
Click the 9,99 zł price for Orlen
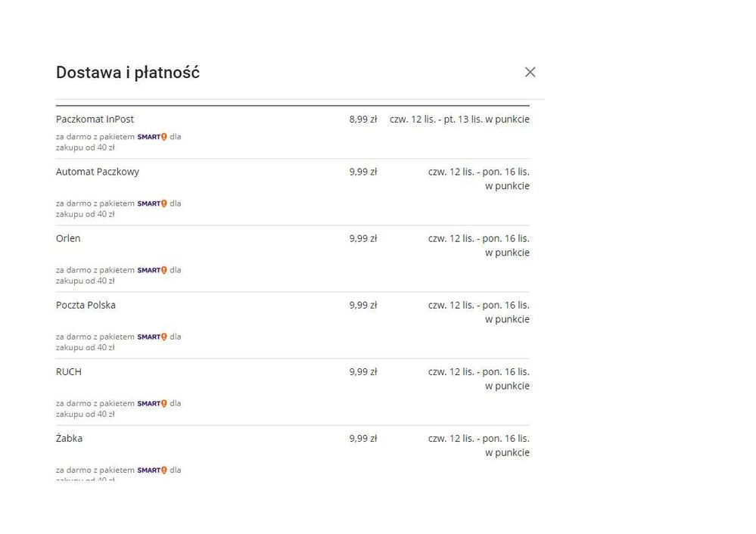pyautogui.click(x=362, y=238)
